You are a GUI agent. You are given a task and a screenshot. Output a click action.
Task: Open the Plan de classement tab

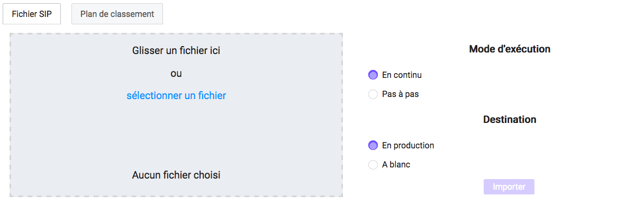point(117,14)
